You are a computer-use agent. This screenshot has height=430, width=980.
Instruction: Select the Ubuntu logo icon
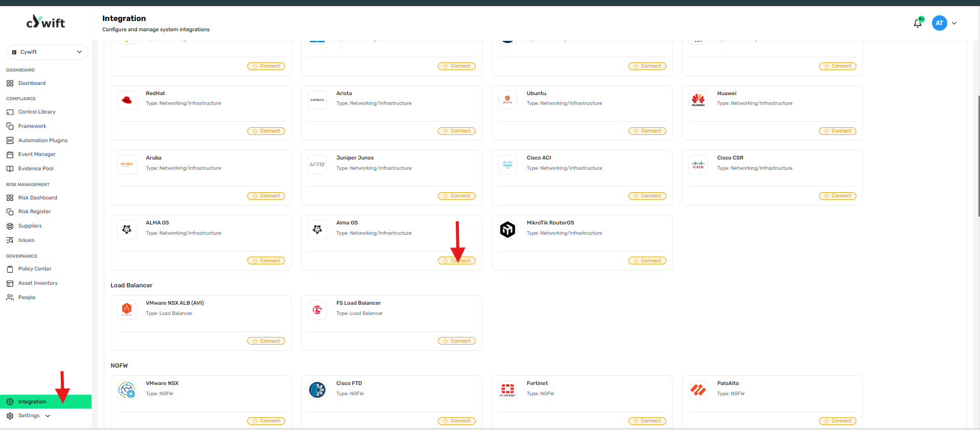click(x=507, y=100)
